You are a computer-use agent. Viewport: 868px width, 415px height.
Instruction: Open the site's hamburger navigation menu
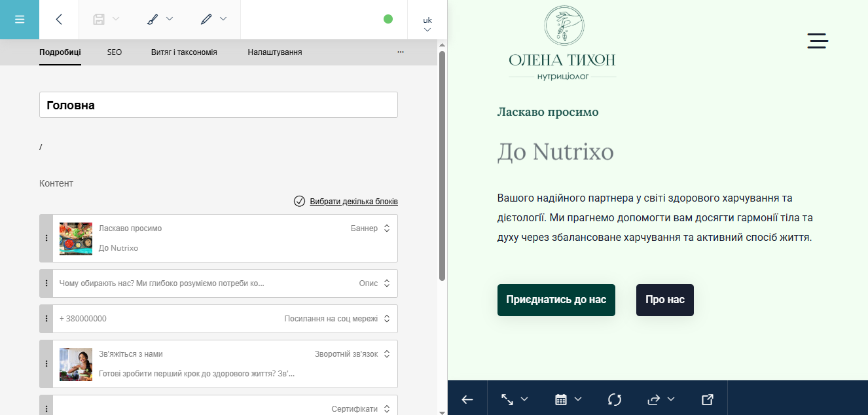click(x=818, y=41)
